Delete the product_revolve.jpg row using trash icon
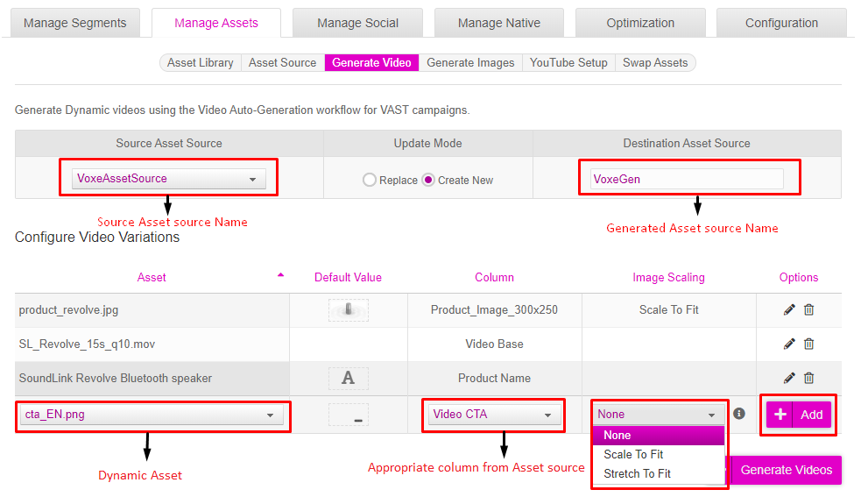Viewport: 868px width, 504px height. click(808, 309)
